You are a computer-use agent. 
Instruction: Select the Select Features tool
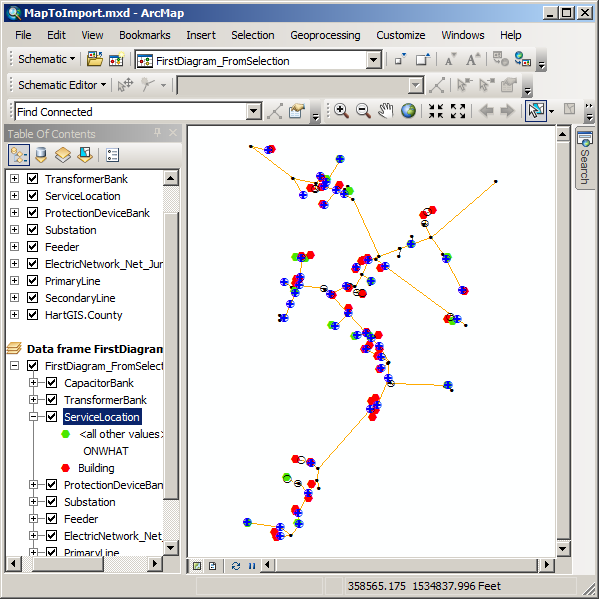point(536,111)
